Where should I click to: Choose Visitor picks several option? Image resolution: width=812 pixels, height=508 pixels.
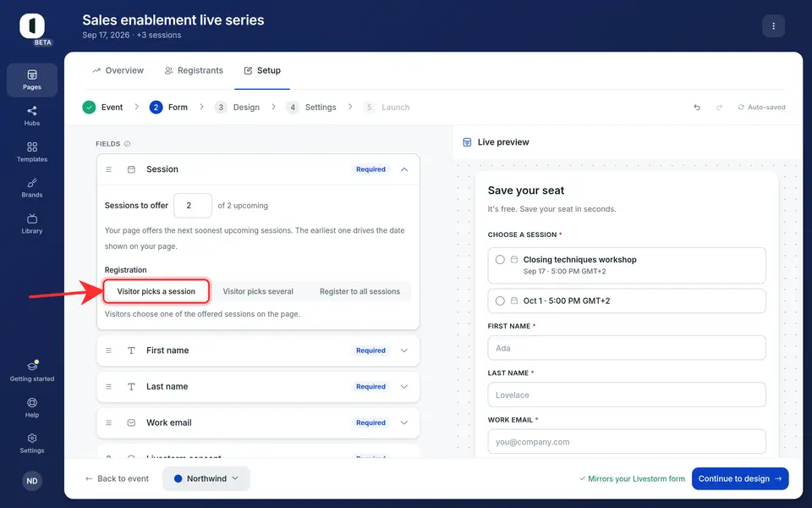point(258,291)
